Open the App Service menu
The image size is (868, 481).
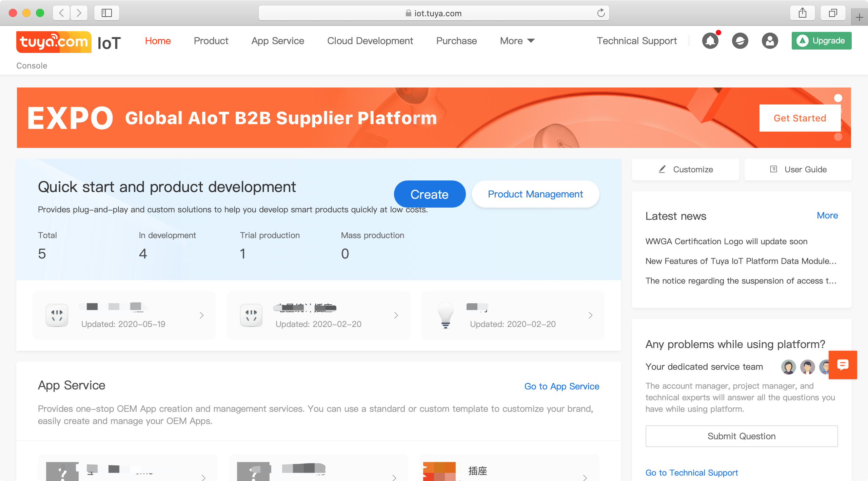(x=278, y=41)
